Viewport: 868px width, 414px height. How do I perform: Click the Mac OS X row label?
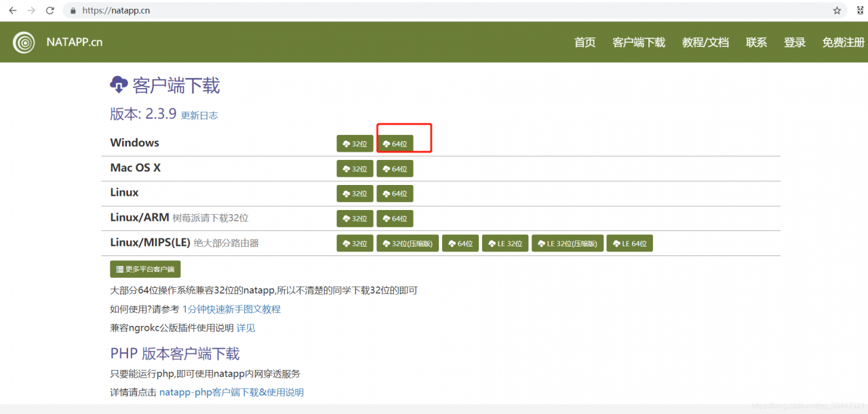coord(136,167)
